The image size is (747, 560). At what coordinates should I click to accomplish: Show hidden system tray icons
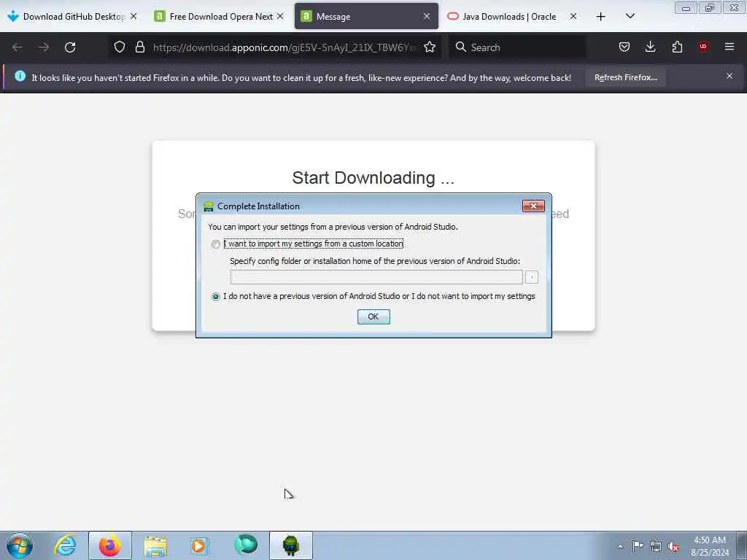pyautogui.click(x=620, y=546)
